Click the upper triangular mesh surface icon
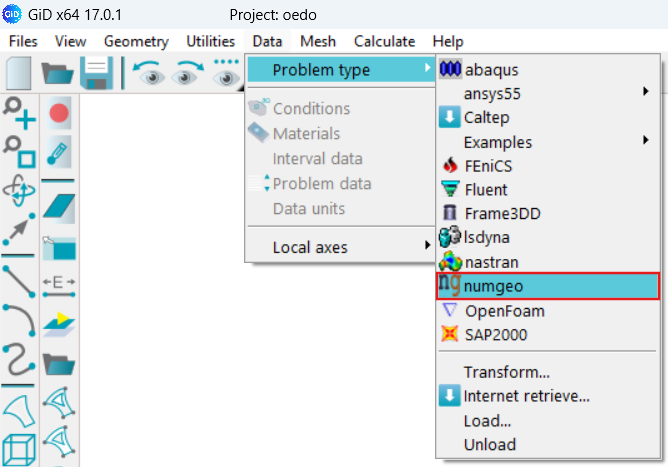 click(x=59, y=402)
